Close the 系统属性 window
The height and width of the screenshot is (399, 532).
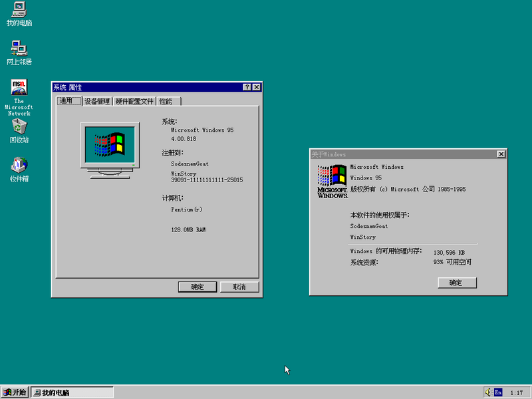(x=257, y=87)
